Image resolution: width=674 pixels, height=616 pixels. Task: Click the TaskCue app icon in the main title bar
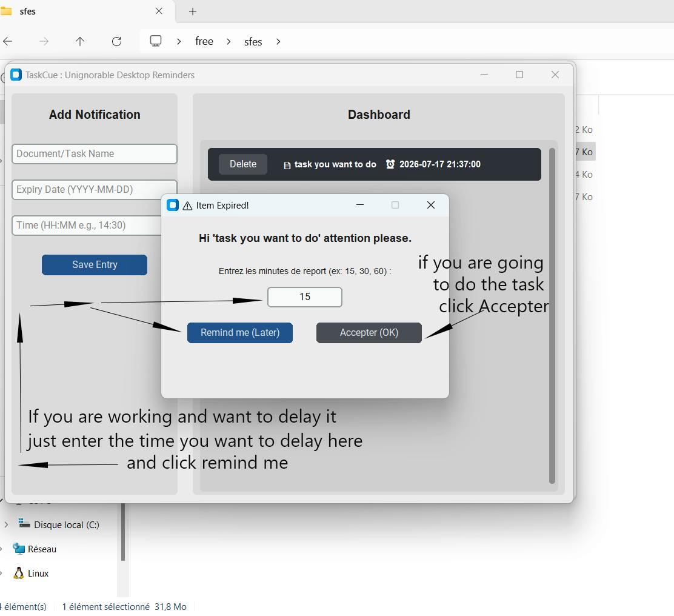point(16,75)
